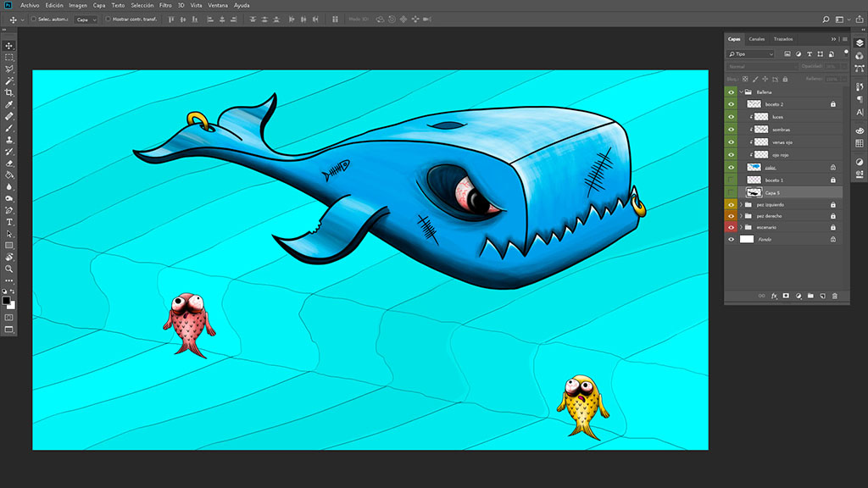Screen dimensions: 868x488
Task: Click the foreground color swatch
Action: coord(7,300)
